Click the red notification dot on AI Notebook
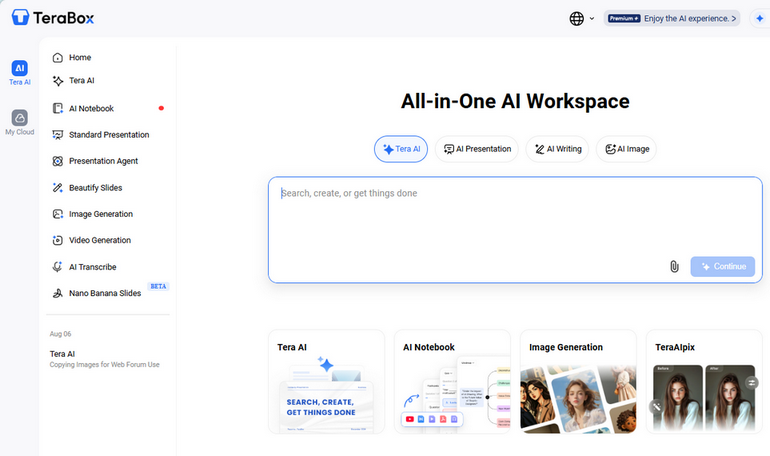770x456 pixels. pos(161,108)
